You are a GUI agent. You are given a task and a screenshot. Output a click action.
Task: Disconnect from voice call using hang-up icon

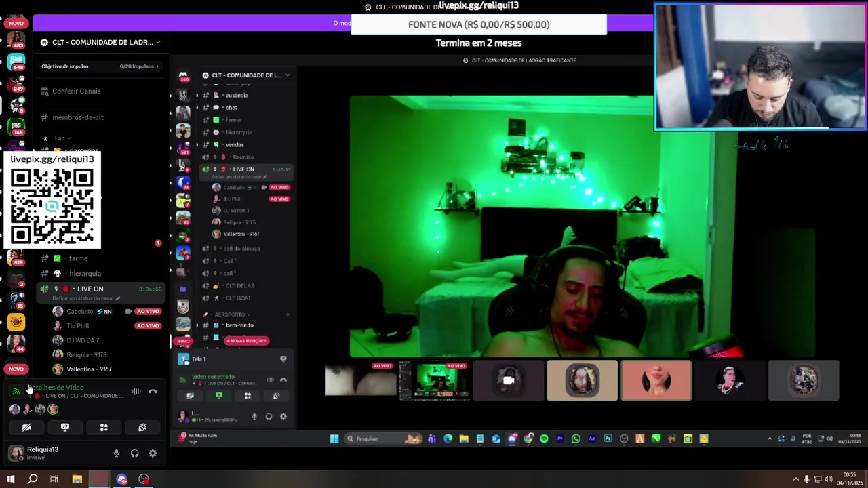(153, 391)
